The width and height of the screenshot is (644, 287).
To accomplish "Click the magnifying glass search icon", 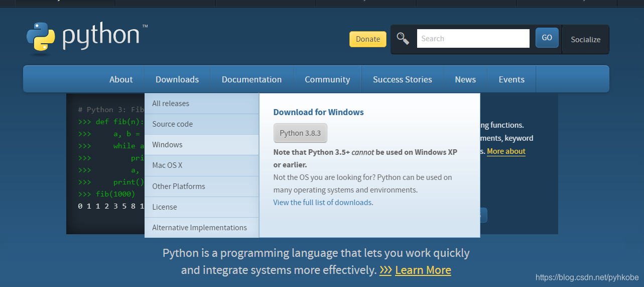I will pos(403,38).
